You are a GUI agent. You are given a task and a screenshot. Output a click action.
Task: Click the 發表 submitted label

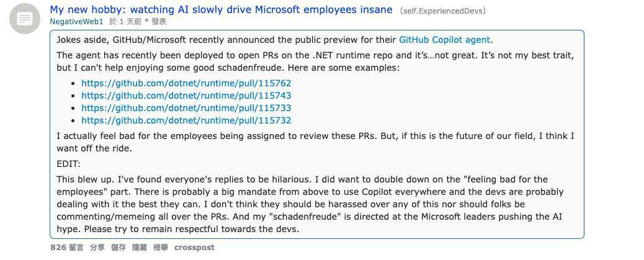click(x=159, y=22)
